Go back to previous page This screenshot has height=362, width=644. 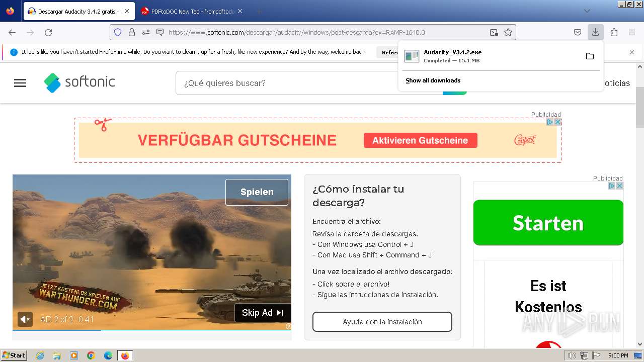(12, 32)
